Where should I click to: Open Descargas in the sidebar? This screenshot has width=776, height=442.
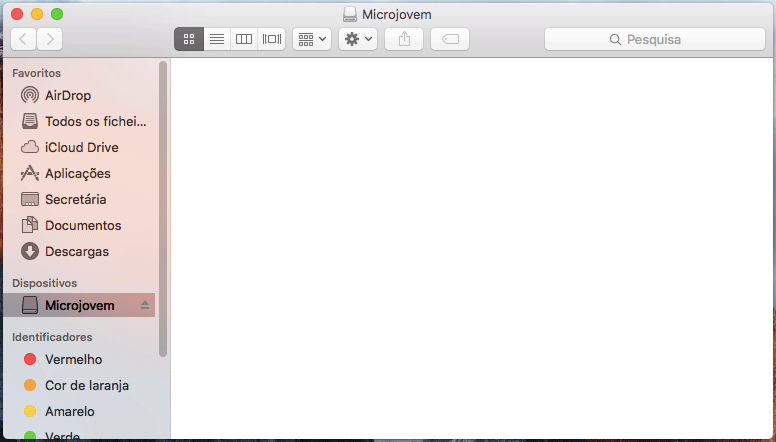pos(79,251)
